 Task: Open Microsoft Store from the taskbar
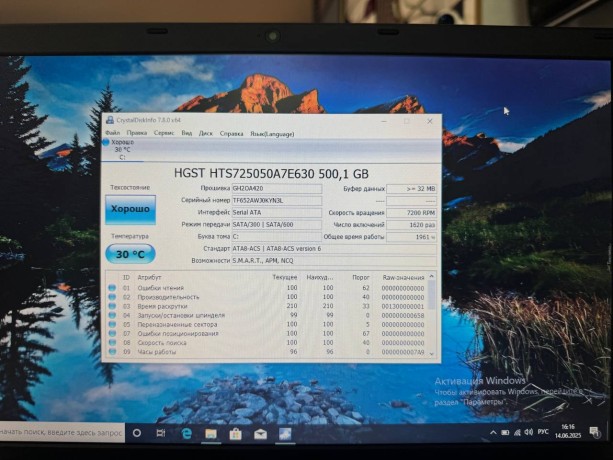235,434
